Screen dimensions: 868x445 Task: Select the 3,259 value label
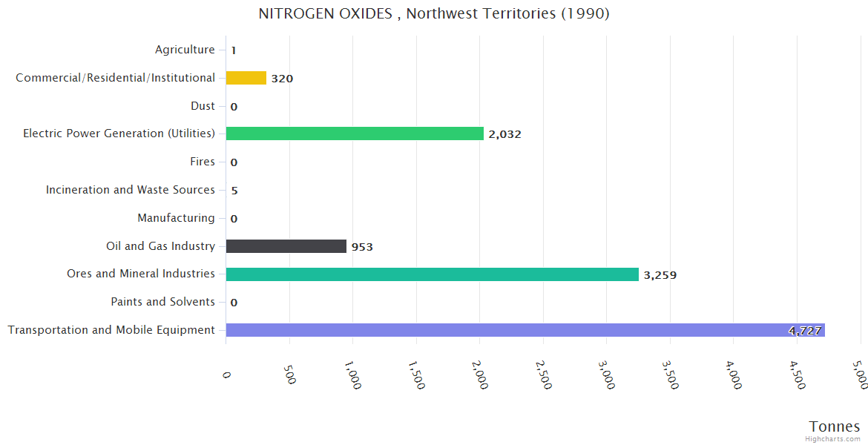(660, 275)
